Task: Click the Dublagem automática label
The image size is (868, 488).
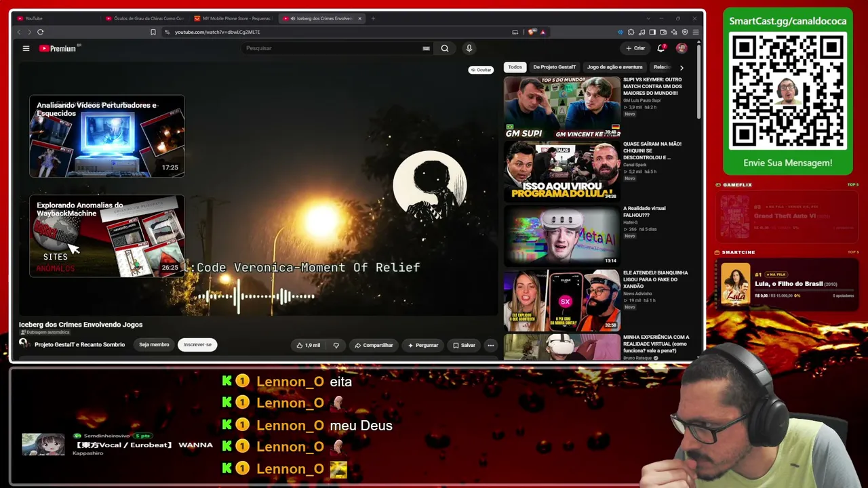Action: tap(45, 333)
